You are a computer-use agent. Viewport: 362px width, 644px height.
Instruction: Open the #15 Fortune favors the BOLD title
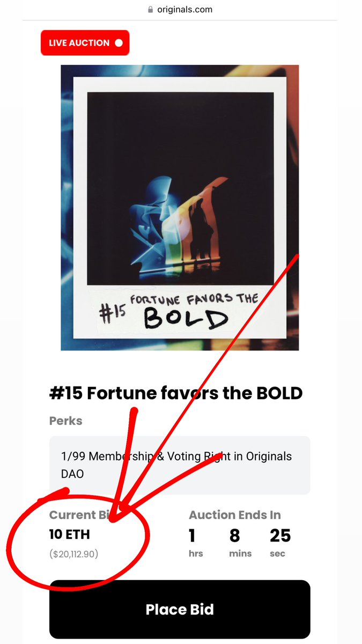176,393
